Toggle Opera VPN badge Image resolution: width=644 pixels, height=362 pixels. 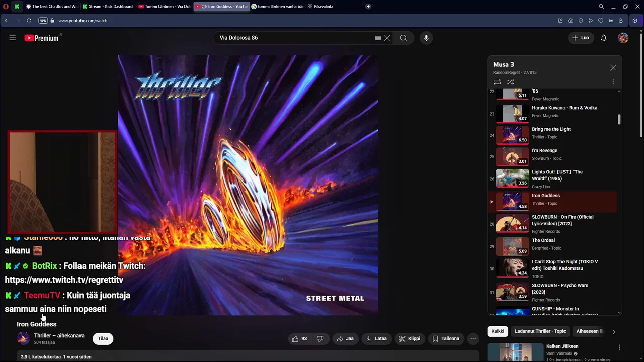pyautogui.click(x=43, y=21)
